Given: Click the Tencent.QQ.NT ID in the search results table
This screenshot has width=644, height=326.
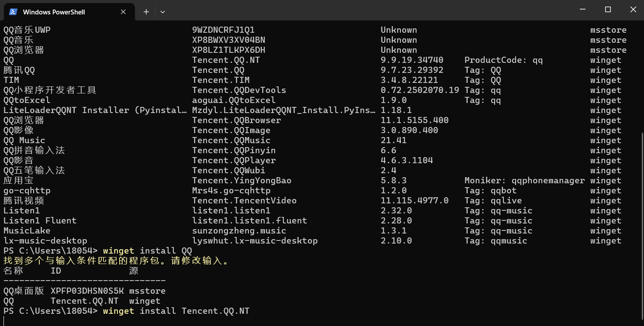Looking at the screenshot, I should (226, 60).
